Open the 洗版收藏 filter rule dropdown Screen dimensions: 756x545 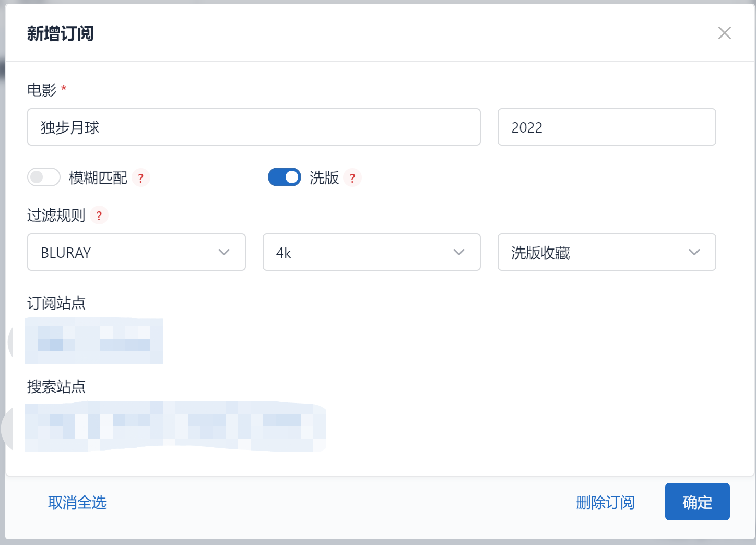coord(607,252)
